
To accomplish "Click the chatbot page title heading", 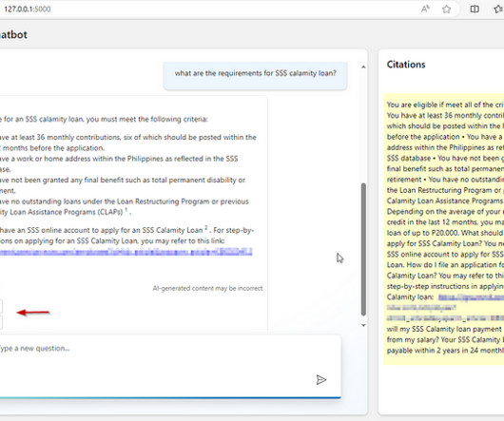I will pos(13,34).
